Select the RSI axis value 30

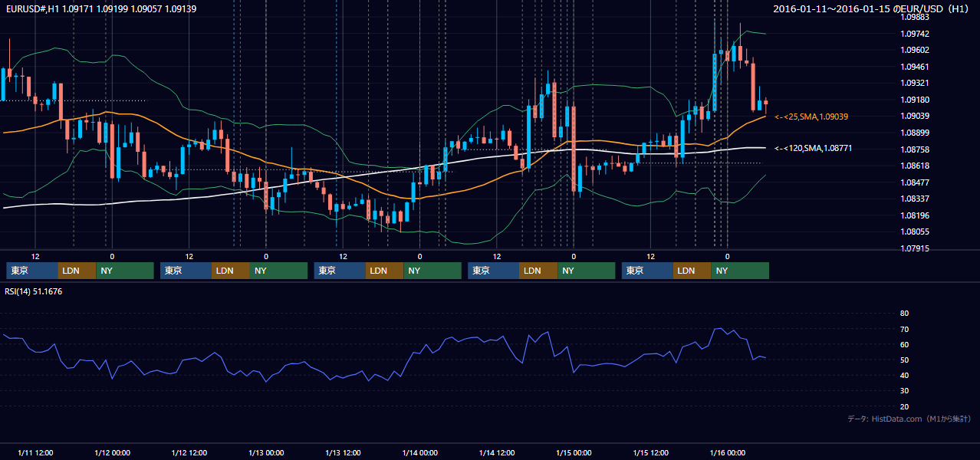coord(904,391)
